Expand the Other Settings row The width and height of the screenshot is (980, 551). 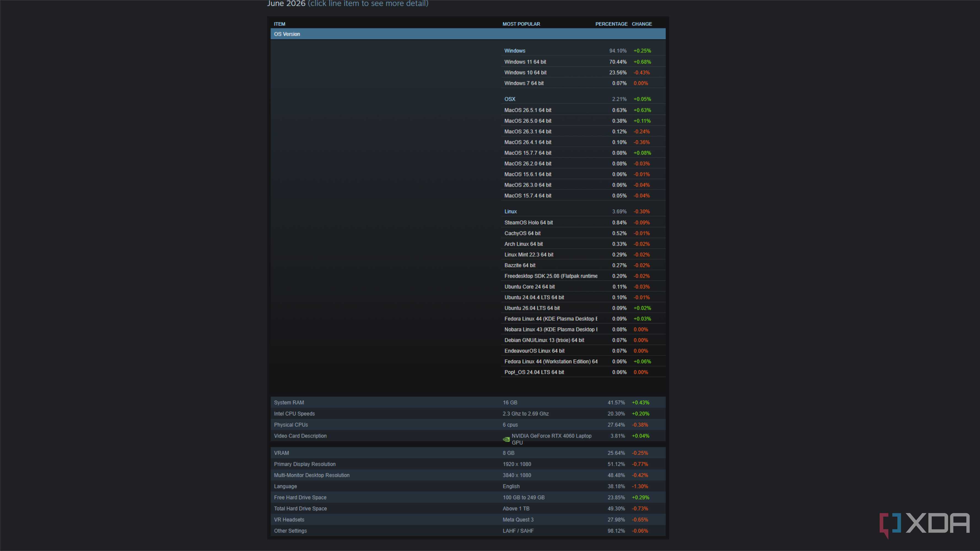tap(468, 530)
